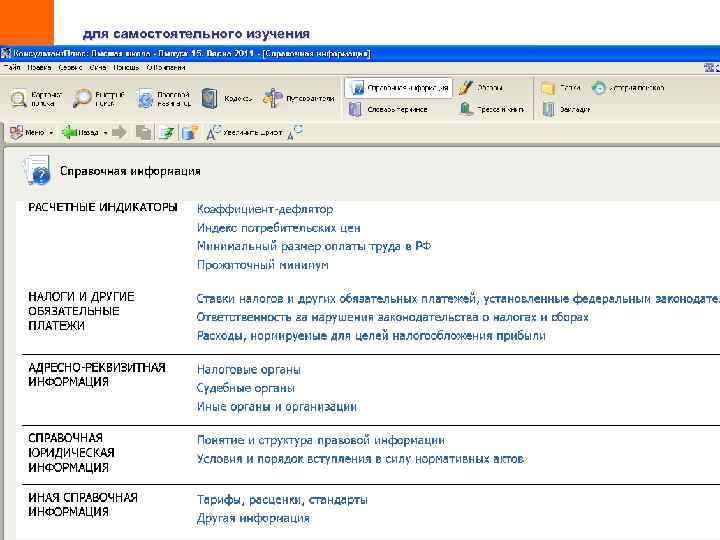Click the gray copy documents toolbar icon

(x=144, y=132)
